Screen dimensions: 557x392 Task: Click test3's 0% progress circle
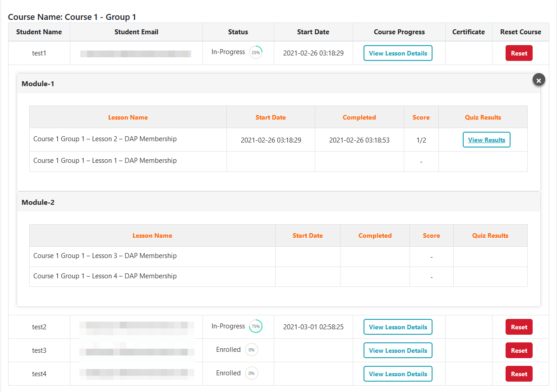(x=251, y=350)
